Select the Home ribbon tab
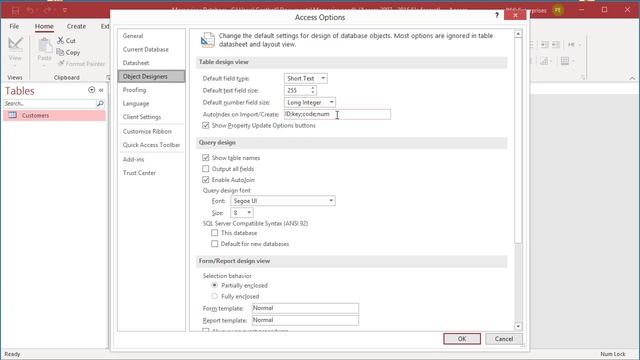Image resolution: width=640 pixels, height=360 pixels. tap(44, 26)
